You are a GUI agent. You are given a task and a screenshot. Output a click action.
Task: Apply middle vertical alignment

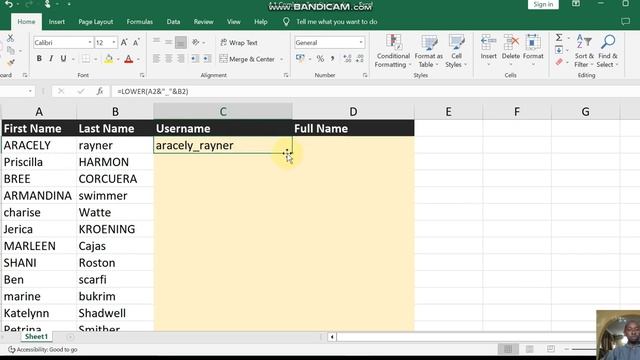point(169,42)
